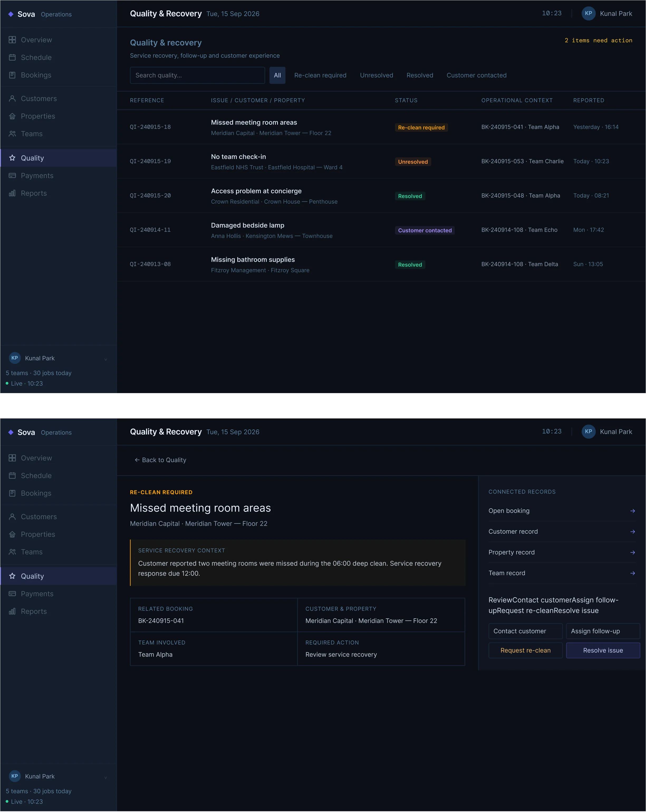Select the Customer contacted filter tab

(x=477, y=75)
